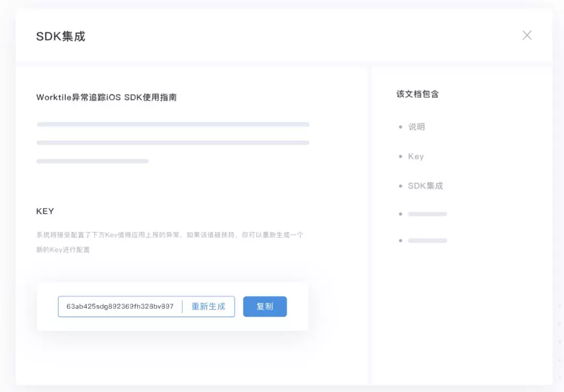
Task: Jump to Key section in outline
Action: [416, 157]
